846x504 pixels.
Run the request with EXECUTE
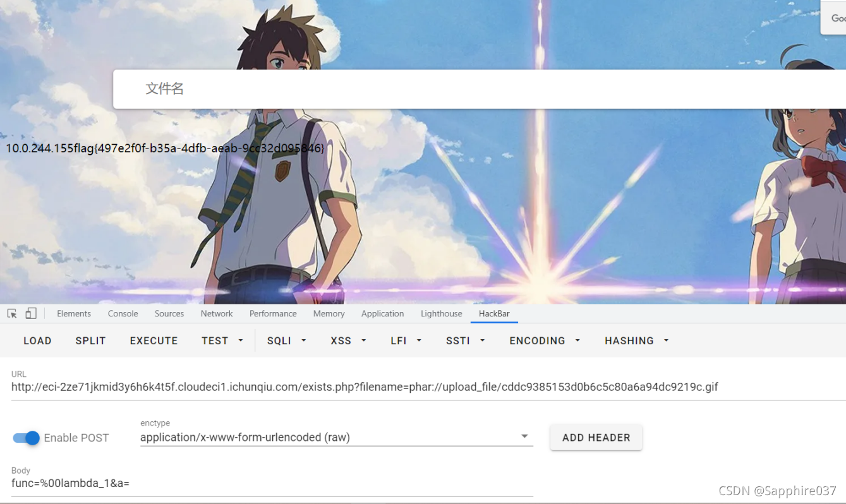(x=154, y=340)
